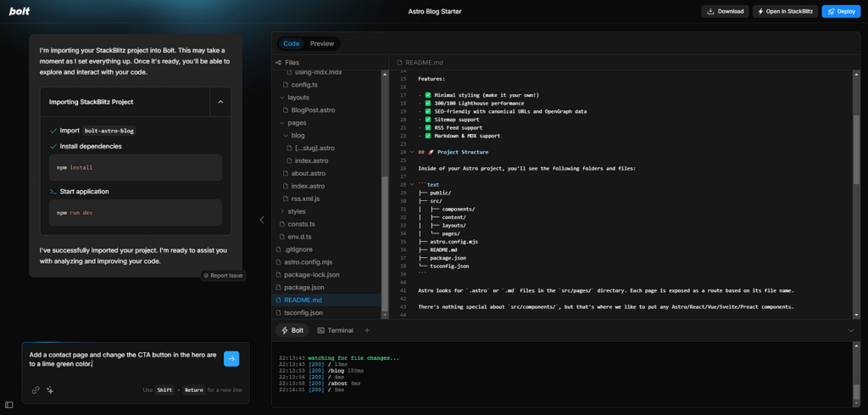The image size is (868, 415).
Task: Click the Deploy button
Action: click(841, 11)
